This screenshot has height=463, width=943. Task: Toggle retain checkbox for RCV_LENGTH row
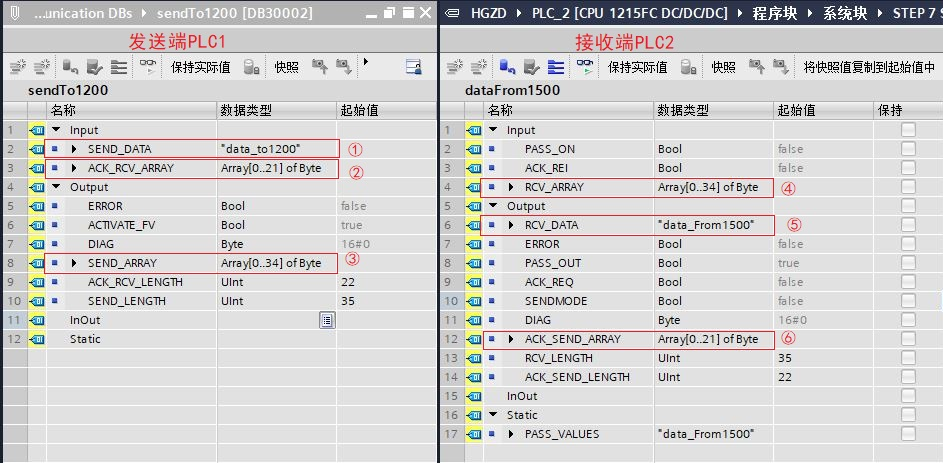coord(908,358)
